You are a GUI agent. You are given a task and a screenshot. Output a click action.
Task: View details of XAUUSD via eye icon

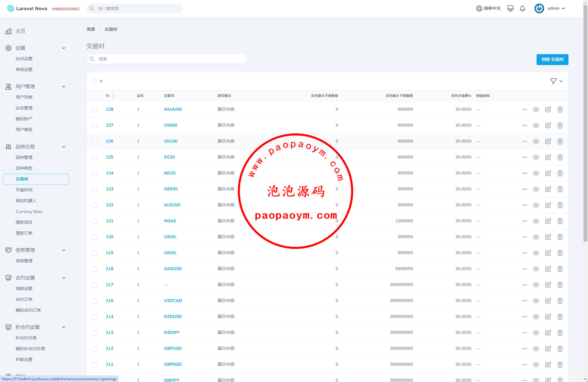(536, 109)
